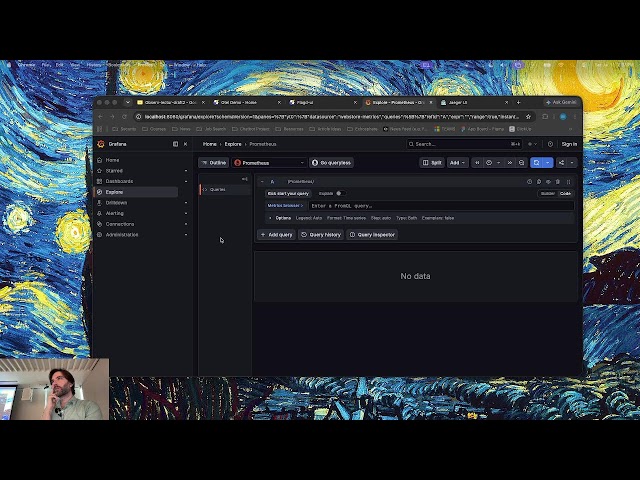
Task: Open the Metrics browser
Action: coord(285,206)
